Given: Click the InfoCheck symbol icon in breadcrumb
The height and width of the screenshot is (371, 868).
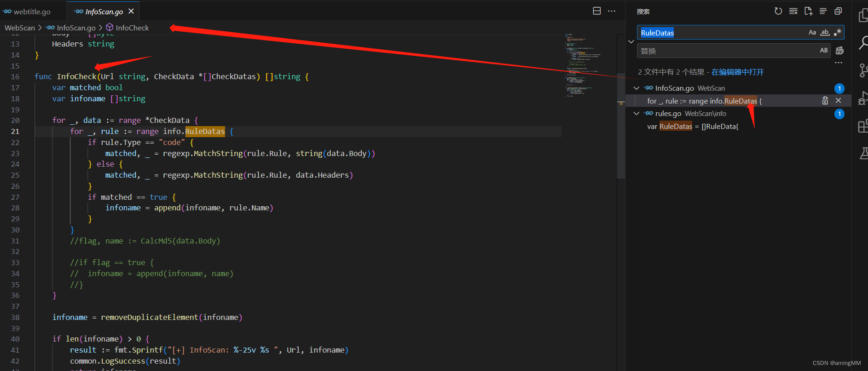Looking at the screenshot, I should 110,28.
